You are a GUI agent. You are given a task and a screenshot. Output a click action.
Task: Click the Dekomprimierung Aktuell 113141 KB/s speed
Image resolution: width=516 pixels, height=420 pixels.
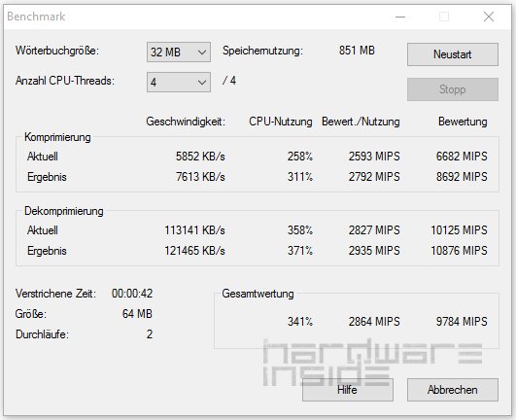pos(194,230)
